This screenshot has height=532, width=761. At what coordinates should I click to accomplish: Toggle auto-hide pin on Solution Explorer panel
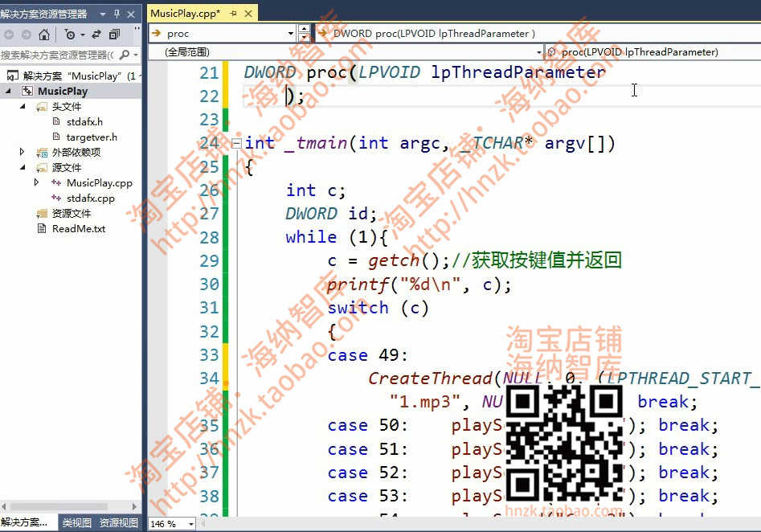pyautogui.click(x=117, y=14)
